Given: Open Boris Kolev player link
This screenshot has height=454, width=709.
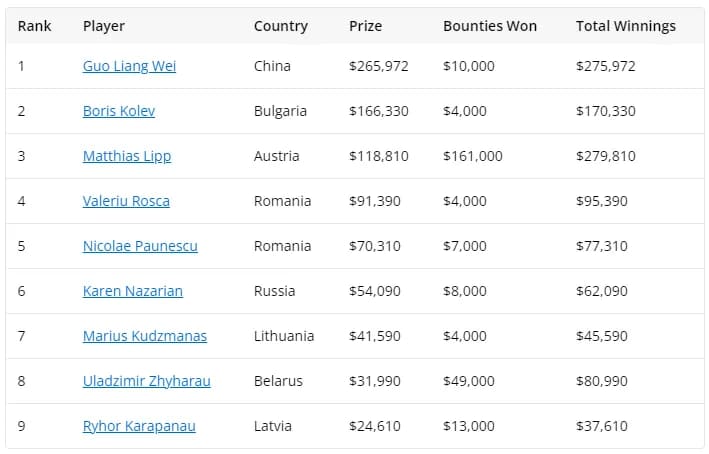Looking at the screenshot, I should coord(119,111).
